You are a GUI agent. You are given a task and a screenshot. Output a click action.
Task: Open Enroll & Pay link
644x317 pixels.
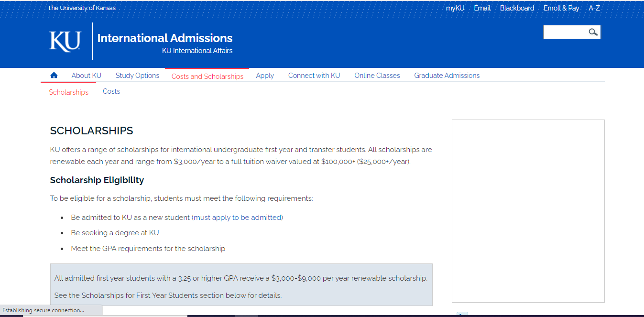pyautogui.click(x=561, y=8)
